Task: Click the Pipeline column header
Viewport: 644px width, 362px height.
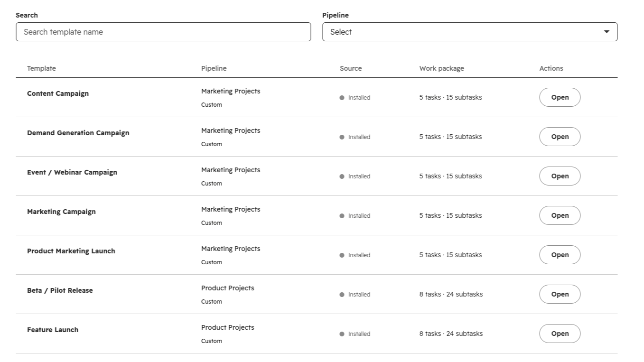Action: pyautogui.click(x=214, y=68)
